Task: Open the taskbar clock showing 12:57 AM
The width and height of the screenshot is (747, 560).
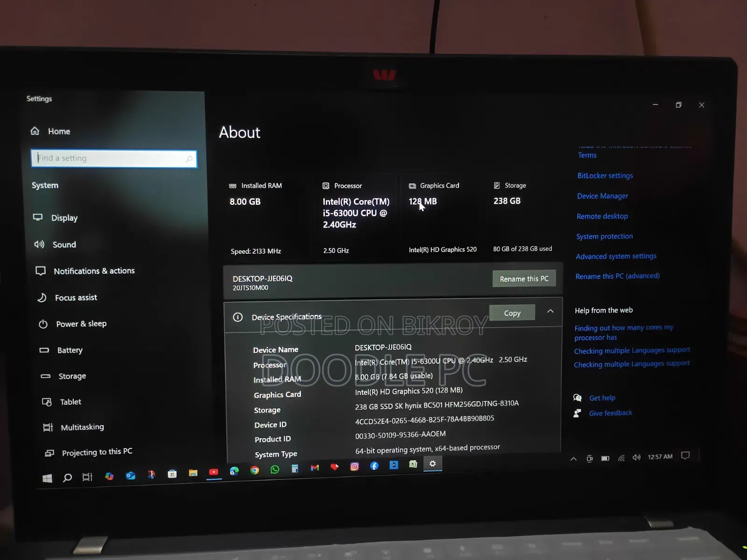Action: [660, 456]
